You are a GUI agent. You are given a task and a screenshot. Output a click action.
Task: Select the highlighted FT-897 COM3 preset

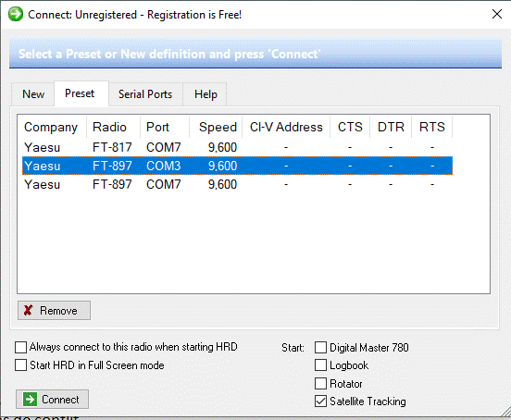point(237,166)
